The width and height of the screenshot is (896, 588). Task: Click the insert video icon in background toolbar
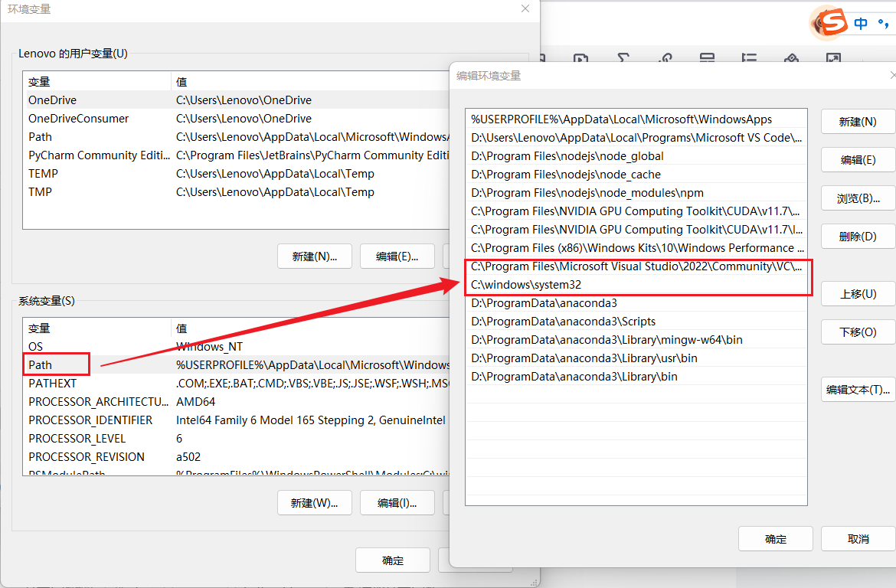coord(580,57)
